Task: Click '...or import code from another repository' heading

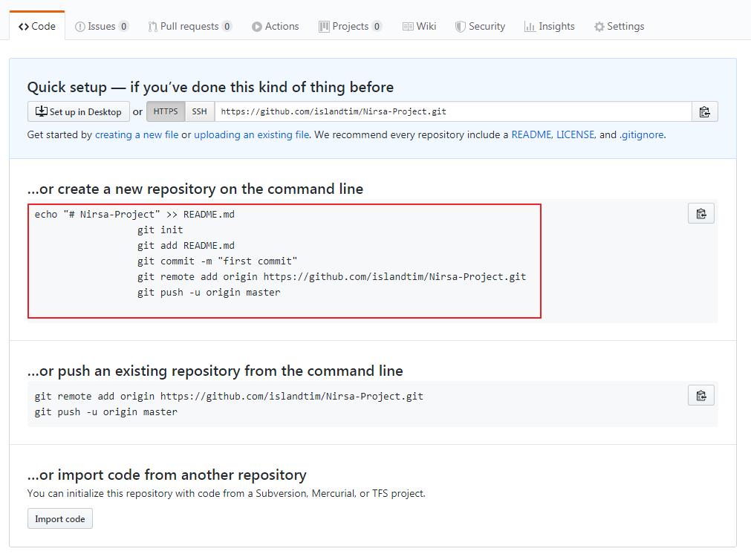Action: tap(166, 475)
